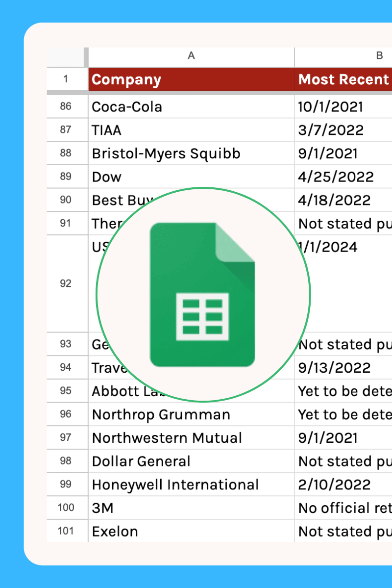
Task: Select the No official cell beside 3M
Action: [x=343, y=508]
